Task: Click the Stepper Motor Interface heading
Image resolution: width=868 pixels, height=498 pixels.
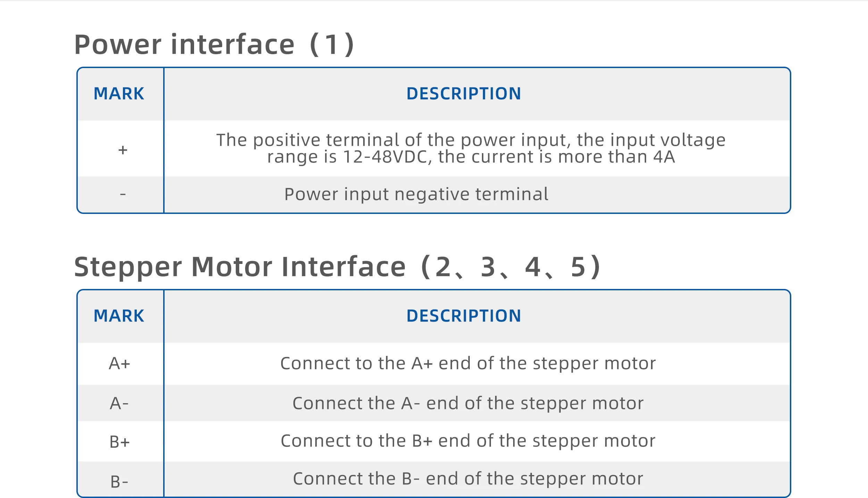Action: (x=337, y=267)
